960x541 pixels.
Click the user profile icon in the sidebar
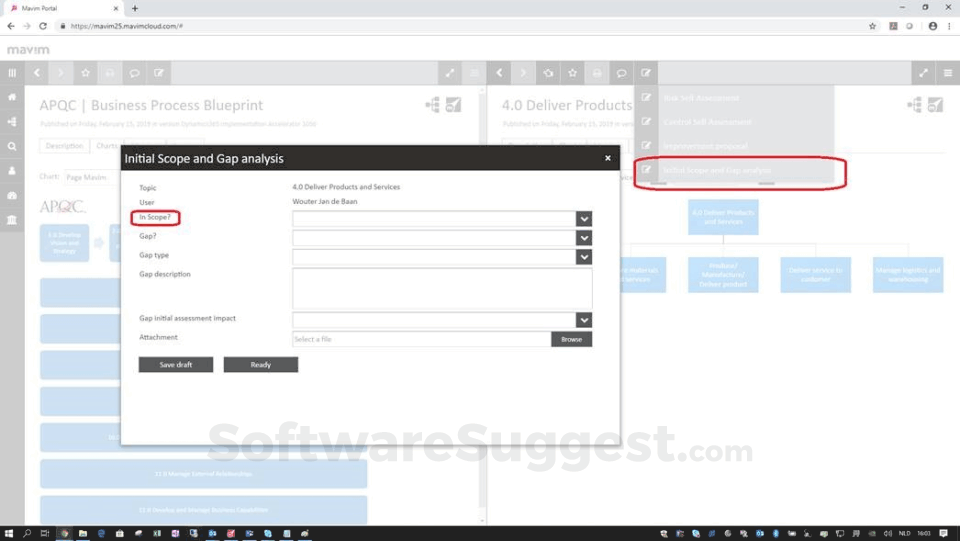pyautogui.click(x=12, y=171)
